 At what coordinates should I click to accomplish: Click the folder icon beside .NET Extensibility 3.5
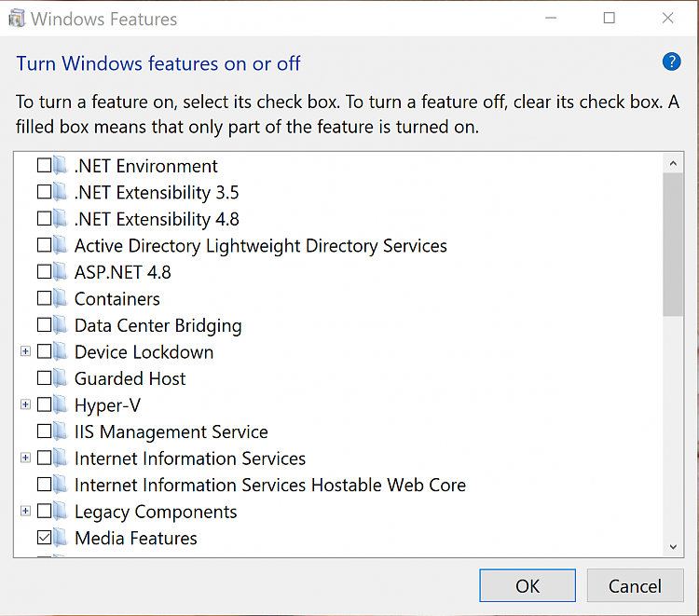tap(61, 192)
